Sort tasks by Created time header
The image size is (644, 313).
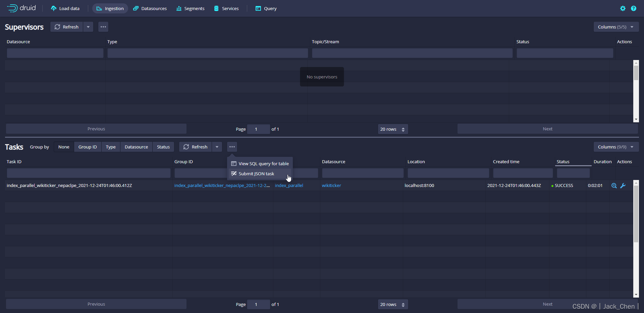coord(506,162)
